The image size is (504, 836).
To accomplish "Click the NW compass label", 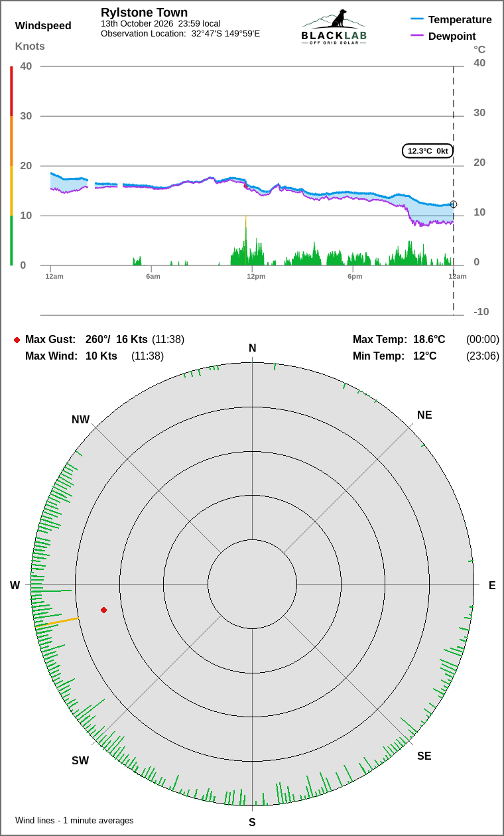I will [80, 420].
